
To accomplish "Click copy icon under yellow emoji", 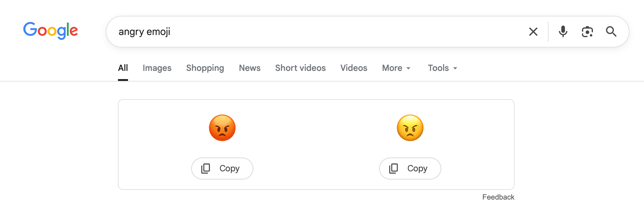I will pyautogui.click(x=394, y=169).
